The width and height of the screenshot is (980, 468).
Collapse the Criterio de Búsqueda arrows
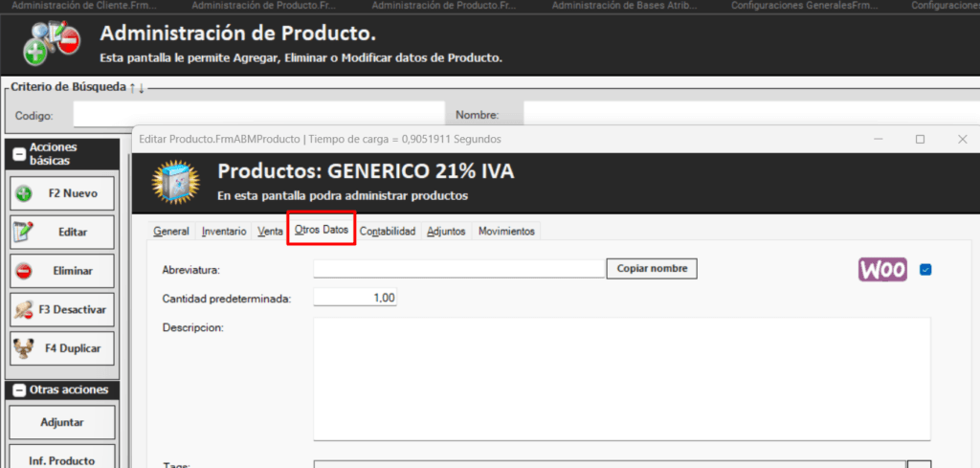point(137,87)
